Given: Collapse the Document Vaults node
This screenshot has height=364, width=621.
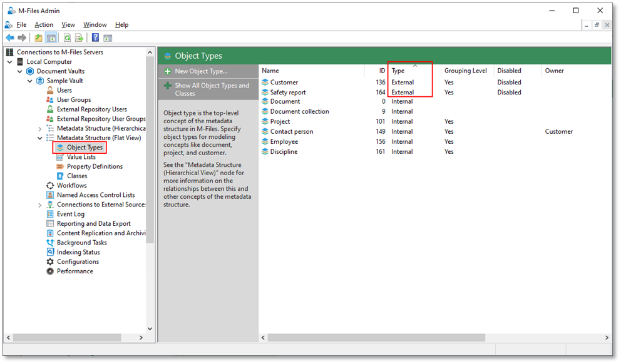Looking at the screenshot, I should (x=20, y=71).
